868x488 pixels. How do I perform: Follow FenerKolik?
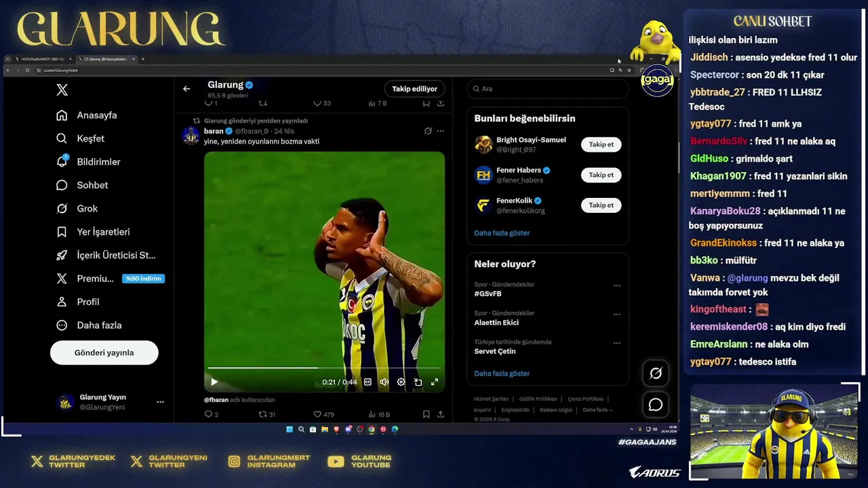coord(601,205)
